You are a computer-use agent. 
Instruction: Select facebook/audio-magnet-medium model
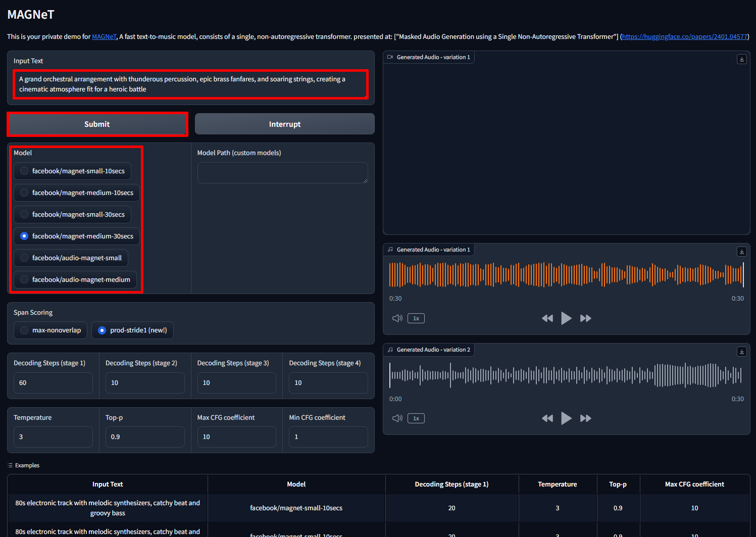click(x=75, y=279)
